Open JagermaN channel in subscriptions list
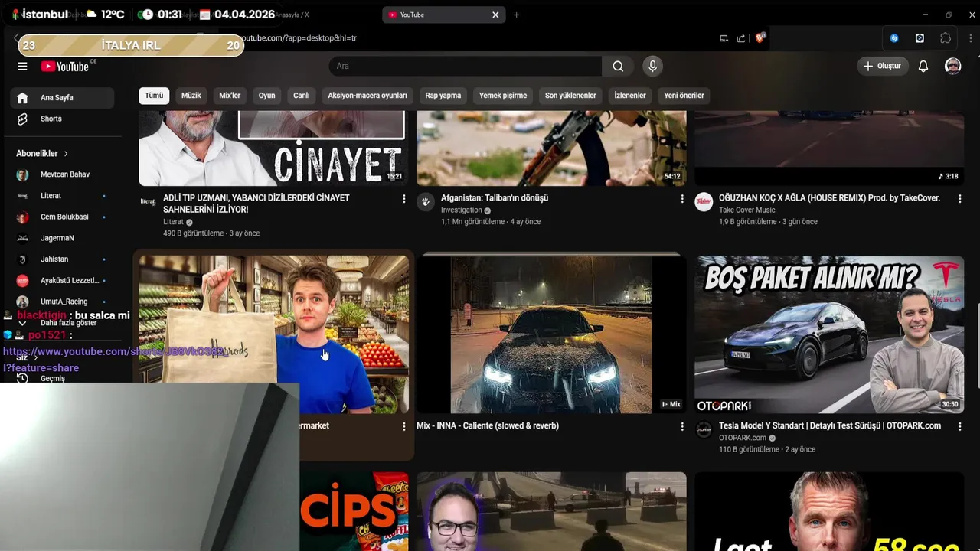Screen dimensions: 980x551 coord(62,238)
